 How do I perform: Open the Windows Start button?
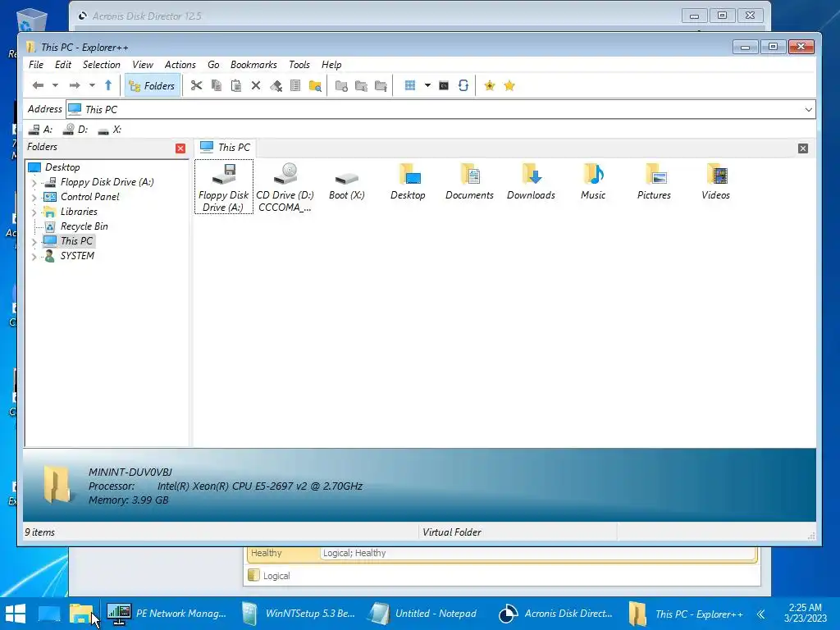16,614
